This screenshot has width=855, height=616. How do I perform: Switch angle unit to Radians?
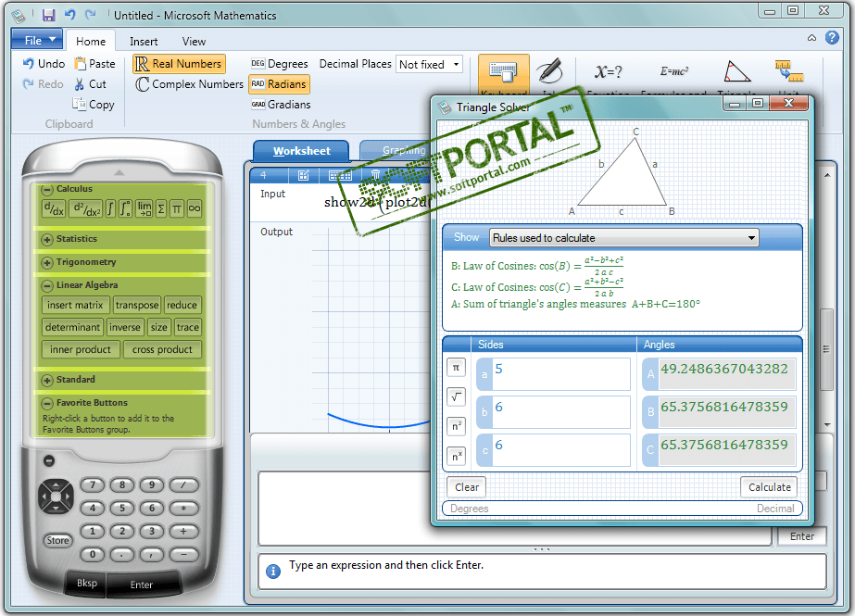pyautogui.click(x=279, y=84)
